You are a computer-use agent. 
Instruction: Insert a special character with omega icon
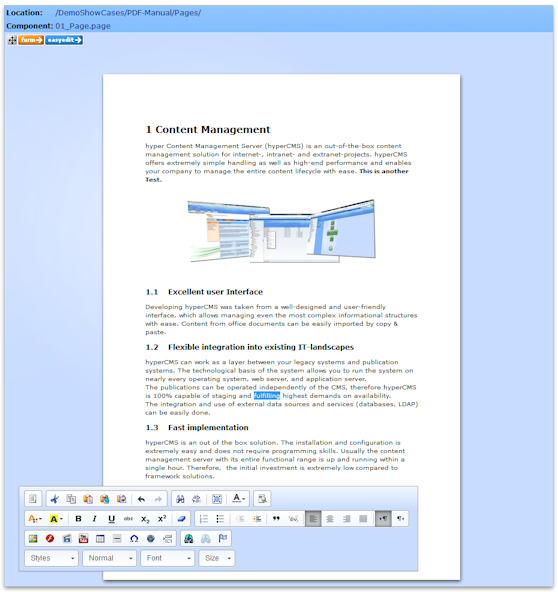pyautogui.click(x=134, y=539)
